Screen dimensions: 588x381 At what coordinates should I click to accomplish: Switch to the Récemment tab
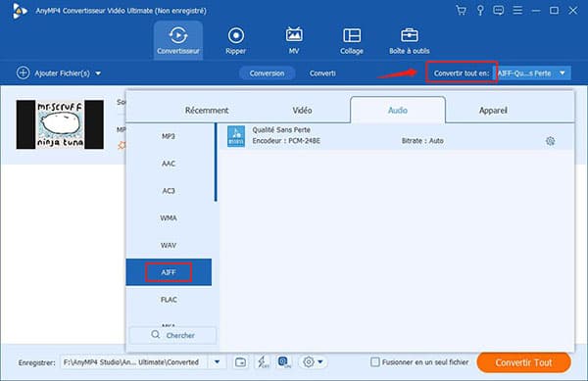tap(207, 110)
